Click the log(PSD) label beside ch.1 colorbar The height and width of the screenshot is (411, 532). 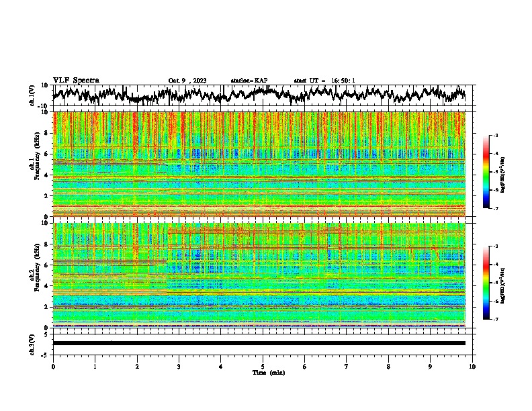503,175
